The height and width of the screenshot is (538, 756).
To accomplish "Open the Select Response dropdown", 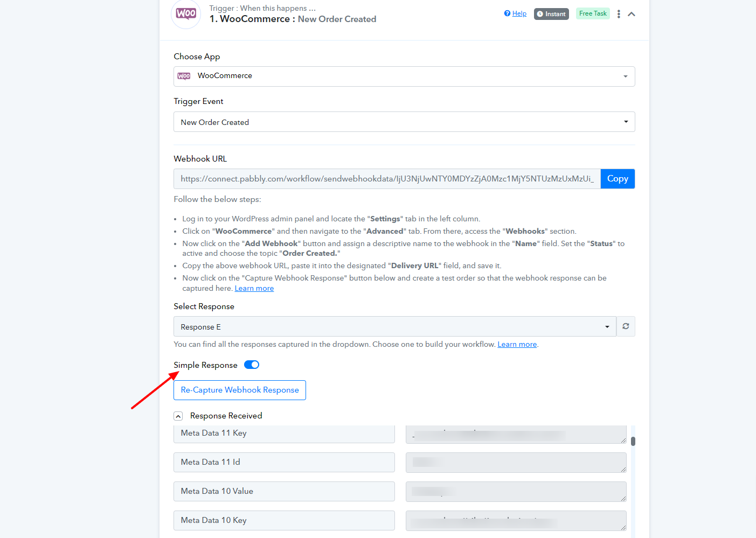I will click(395, 326).
